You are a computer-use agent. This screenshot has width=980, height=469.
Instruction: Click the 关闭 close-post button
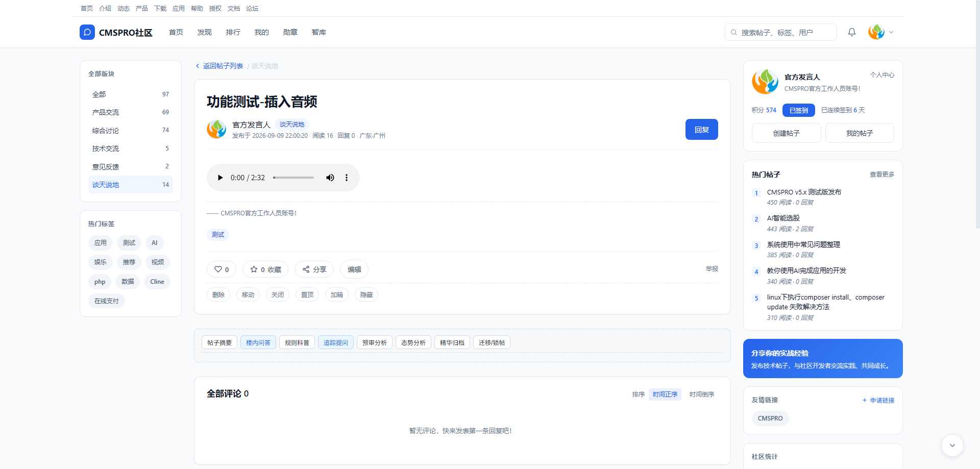(x=278, y=295)
